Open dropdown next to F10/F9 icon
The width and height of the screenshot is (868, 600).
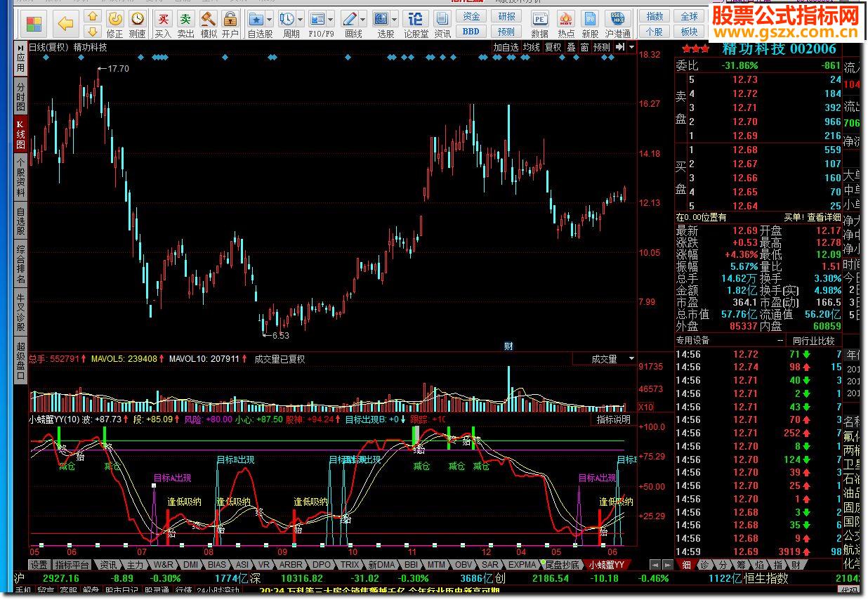point(331,19)
